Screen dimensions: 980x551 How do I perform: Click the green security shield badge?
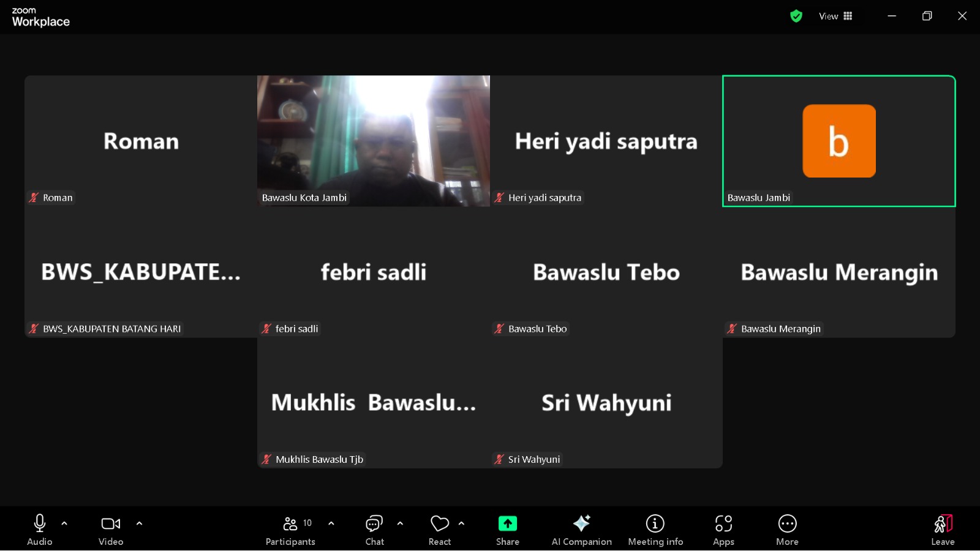pos(796,16)
